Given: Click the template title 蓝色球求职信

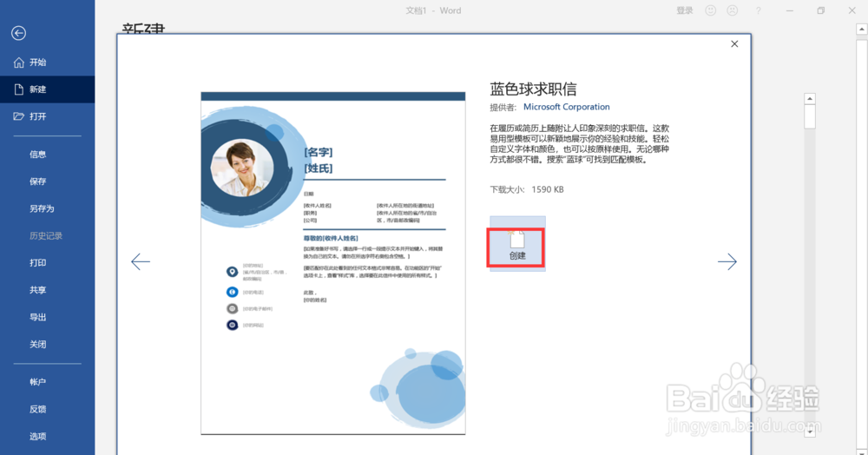Looking at the screenshot, I should tap(533, 89).
